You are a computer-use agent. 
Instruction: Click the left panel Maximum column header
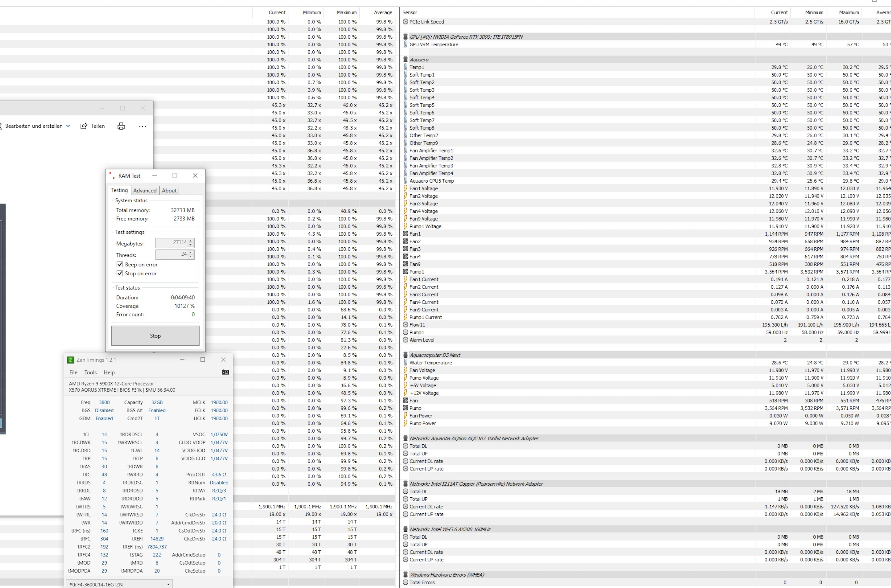[342, 12]
